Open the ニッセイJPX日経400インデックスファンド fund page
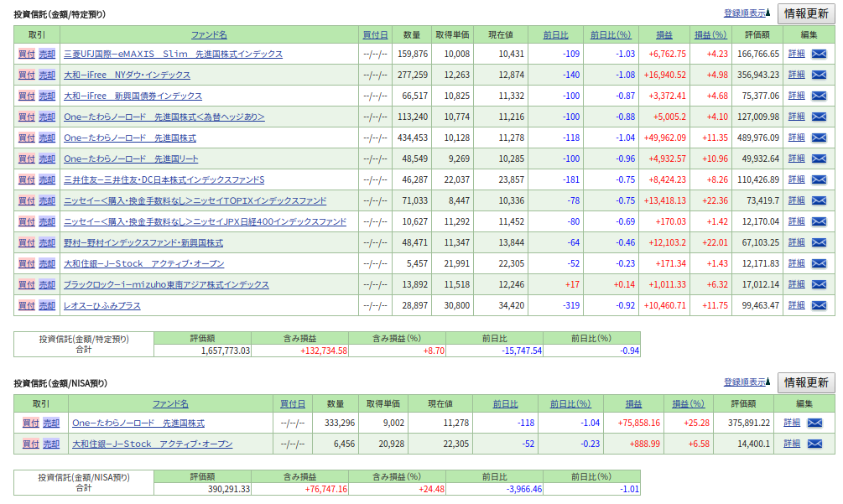843x504 pixels. pos(205,221)
